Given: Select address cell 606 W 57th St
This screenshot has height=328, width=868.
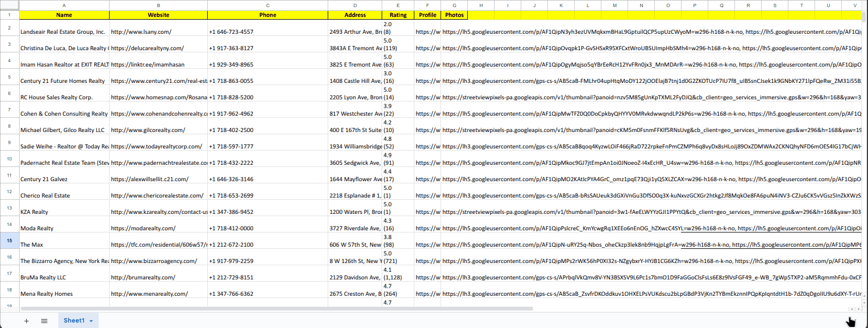Looking at the screenshot, I should [355, 241].
